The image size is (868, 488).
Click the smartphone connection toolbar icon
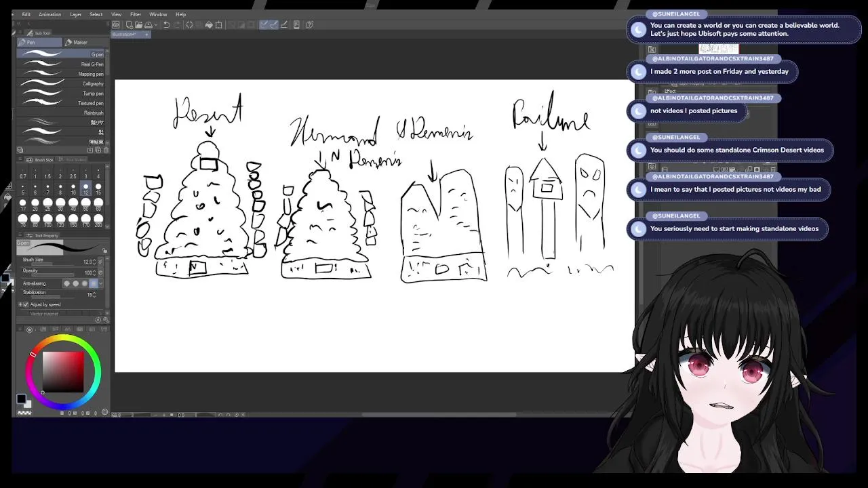296,25
